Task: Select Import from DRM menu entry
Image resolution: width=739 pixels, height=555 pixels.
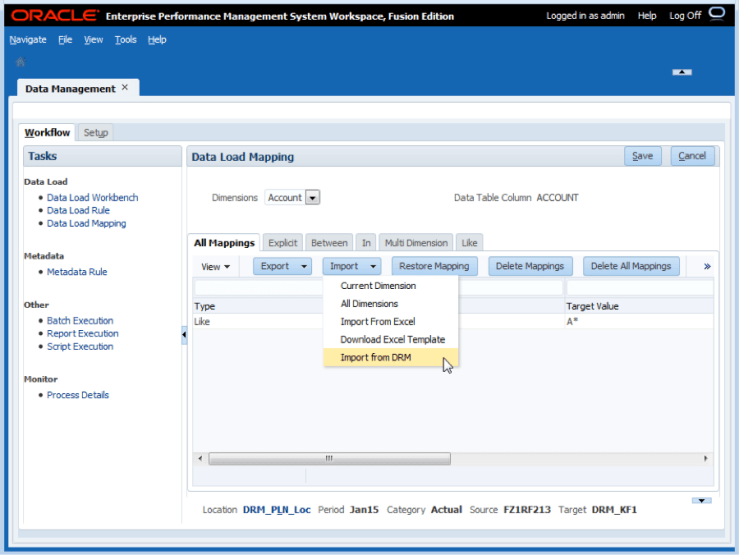Action: click(x=375, y=357)
